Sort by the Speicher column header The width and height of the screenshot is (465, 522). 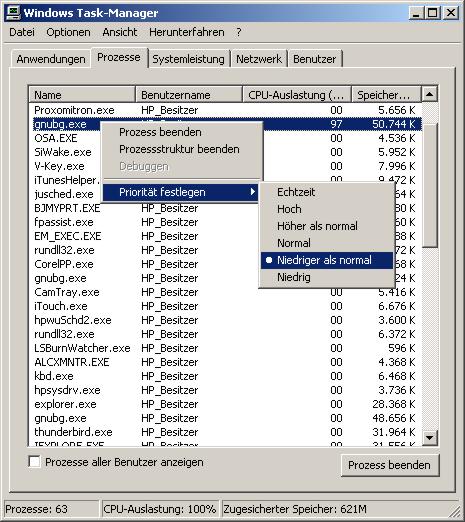386,95
